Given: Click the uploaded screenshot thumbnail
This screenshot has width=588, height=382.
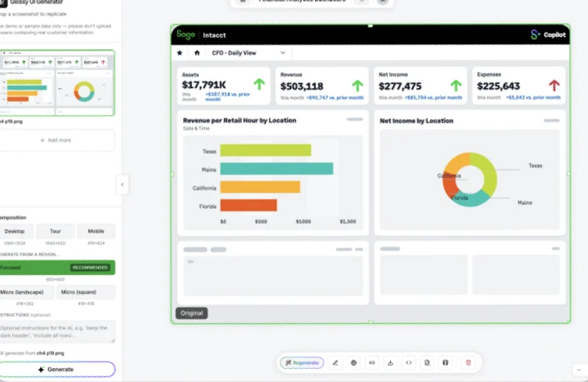Looking at the screenshot, I should 57,82.
